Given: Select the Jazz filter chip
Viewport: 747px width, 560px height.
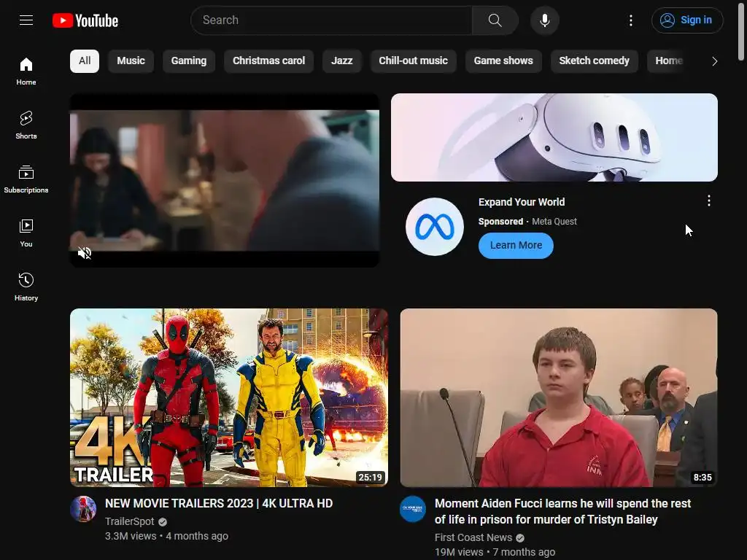Looking at the screenshot, I should [x=341, y=61].
